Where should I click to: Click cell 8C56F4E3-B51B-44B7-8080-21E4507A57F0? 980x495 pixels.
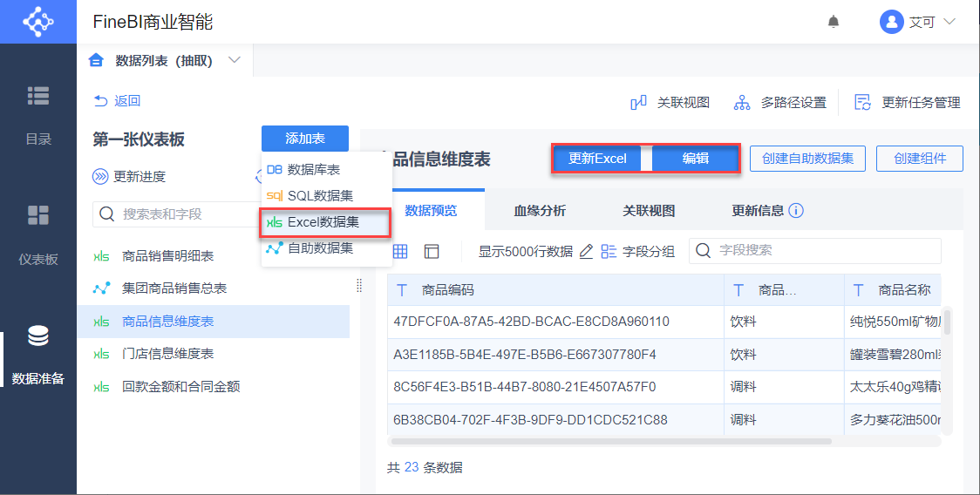(x=555, y=387)
